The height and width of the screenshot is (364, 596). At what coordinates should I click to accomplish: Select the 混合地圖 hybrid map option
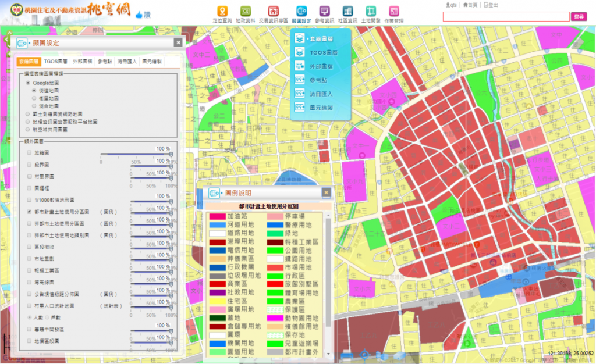[x=34, y=106]
